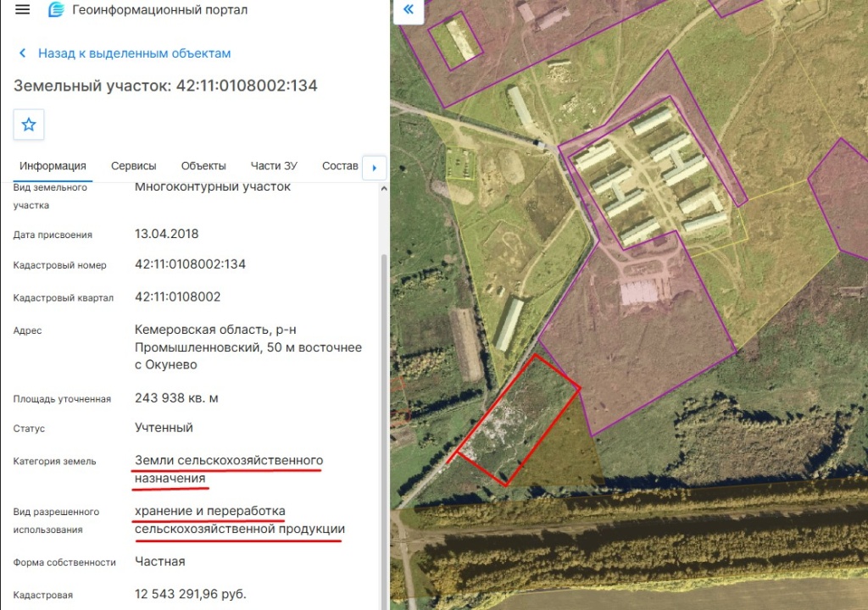The width and height of the screenshot is (868, 610).
Task: Open the hamburger main menu
Action: (x=22, y=9)
